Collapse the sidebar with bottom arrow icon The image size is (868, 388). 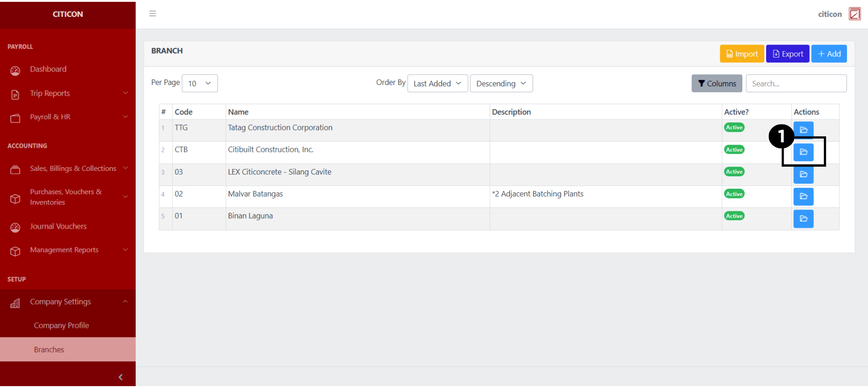(x=121, y=377)
